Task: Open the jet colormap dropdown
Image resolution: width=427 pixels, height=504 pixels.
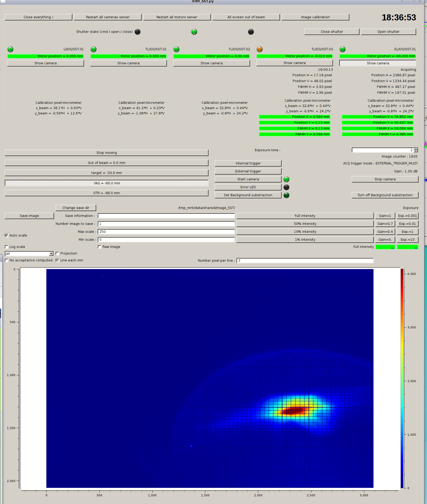Action: coord(51,254)
